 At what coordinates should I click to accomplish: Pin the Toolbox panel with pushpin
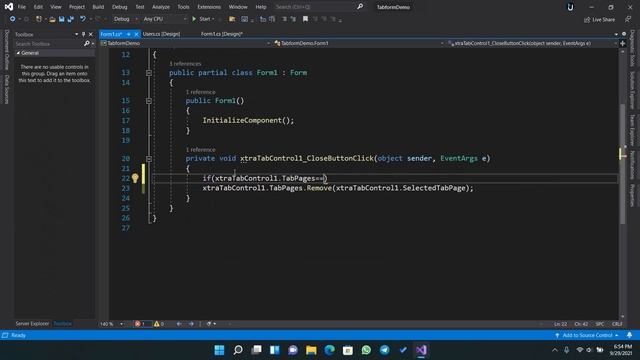(x=83, y=34)
